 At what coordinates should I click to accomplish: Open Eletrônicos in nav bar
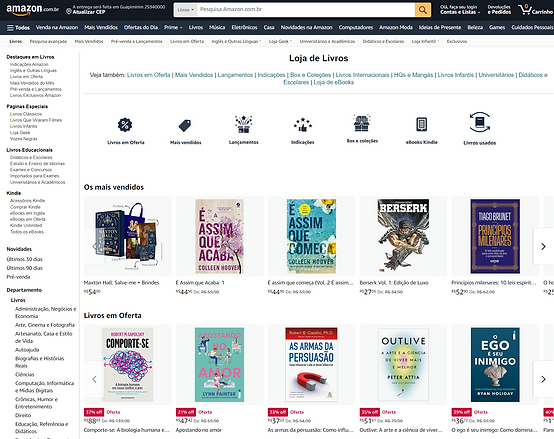tap(244, 28)
